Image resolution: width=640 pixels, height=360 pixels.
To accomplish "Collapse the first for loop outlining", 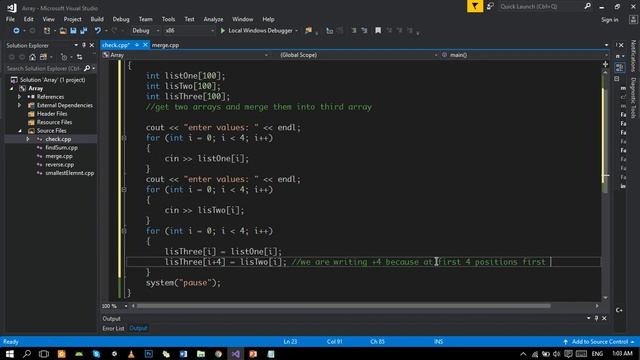I will (124, 138).
